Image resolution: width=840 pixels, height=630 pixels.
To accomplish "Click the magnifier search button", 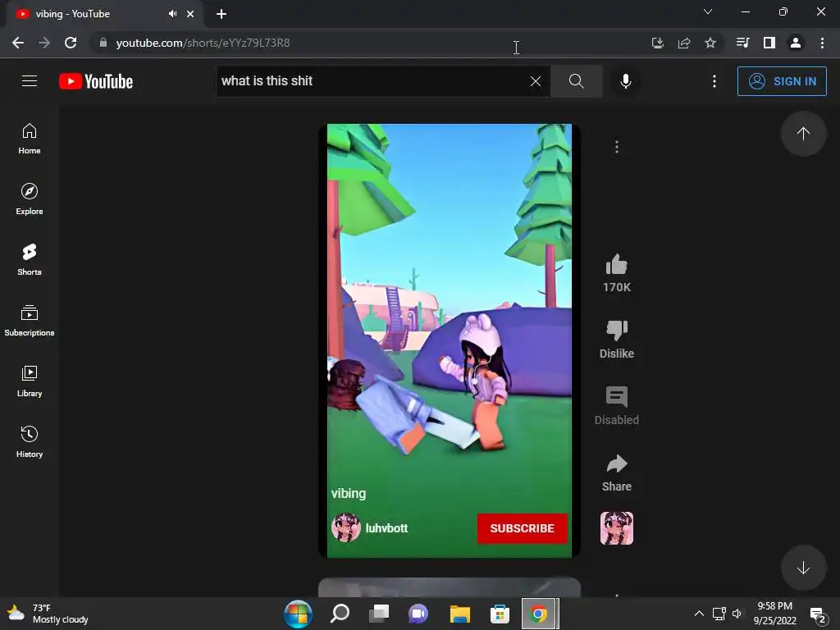I will pos(577,81).
